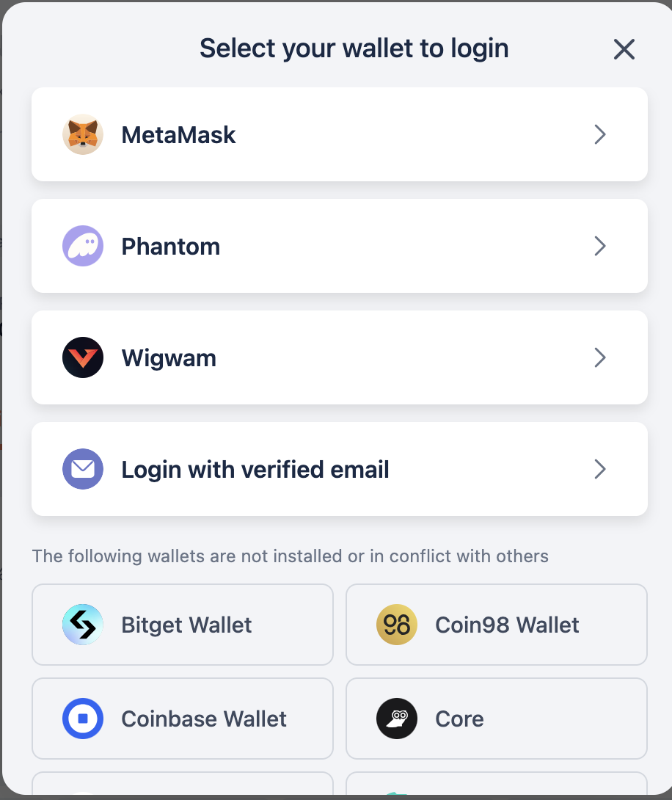Choose Phantom wallet to login
This screenshot has height=800, width=672.
coord(170,247)
